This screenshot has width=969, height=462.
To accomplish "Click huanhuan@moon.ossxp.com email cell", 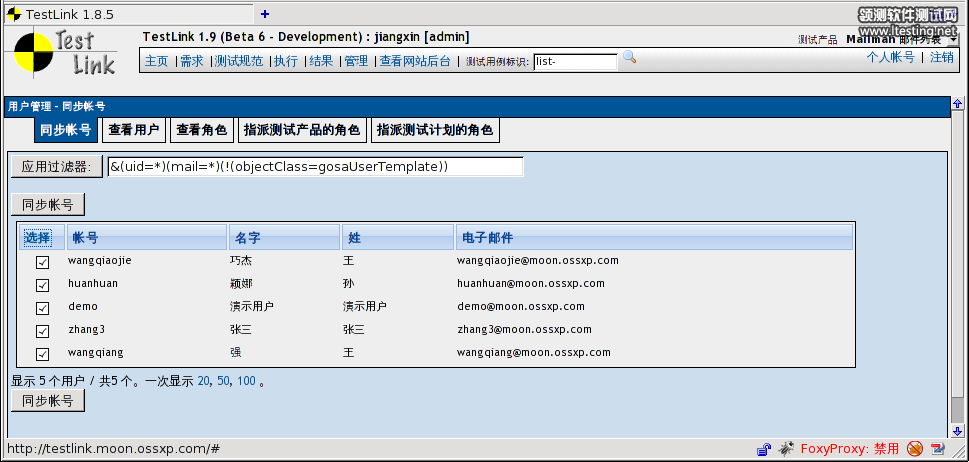I will coord(531,284).
